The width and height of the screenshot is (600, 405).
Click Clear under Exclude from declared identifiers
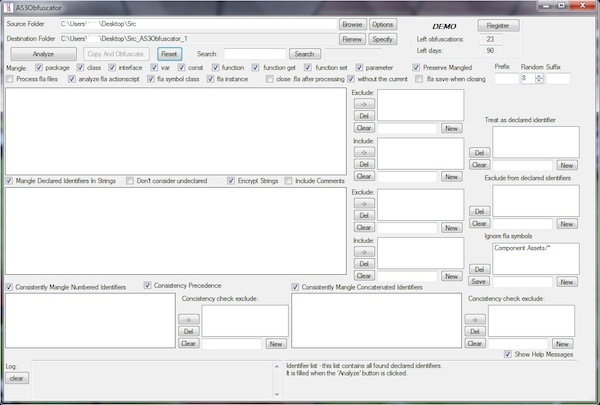pyautogui.click(x=479, y=223)
